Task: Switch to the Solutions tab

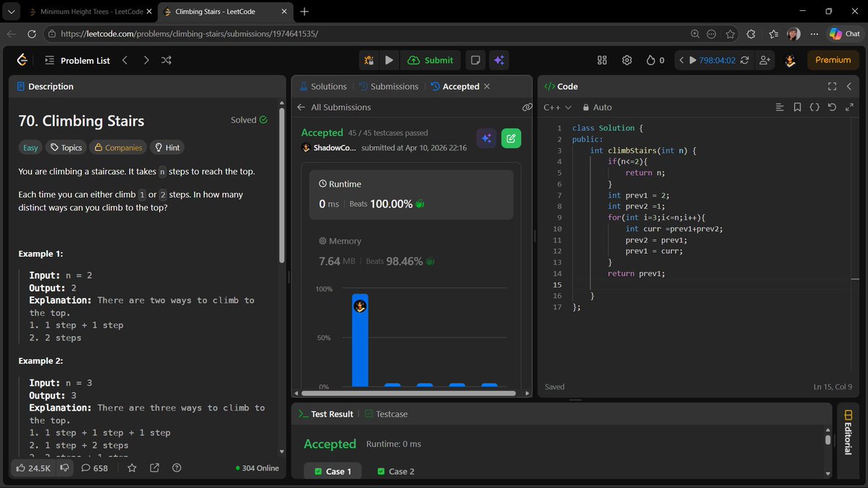Action: 323,86
